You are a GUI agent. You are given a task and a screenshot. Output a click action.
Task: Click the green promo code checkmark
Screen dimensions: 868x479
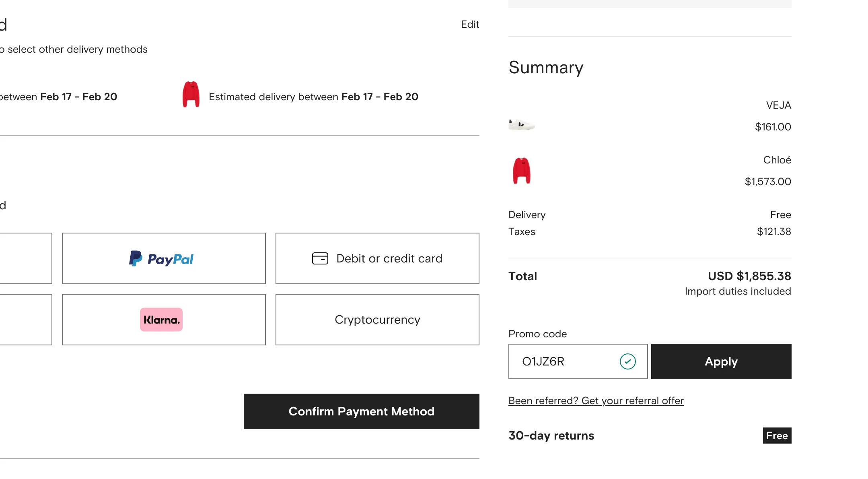pyautogui.click(x=627, y=361)
